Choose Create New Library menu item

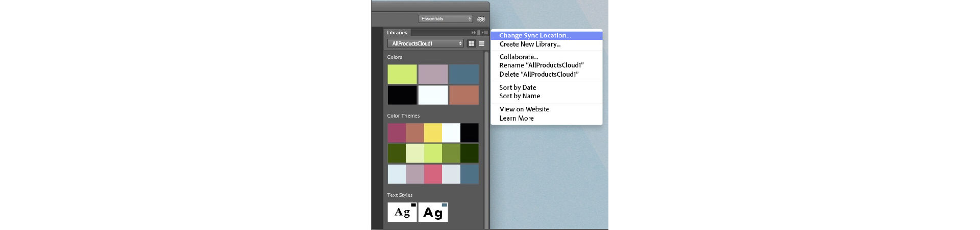pyautogui.click(x=547, y=44)
